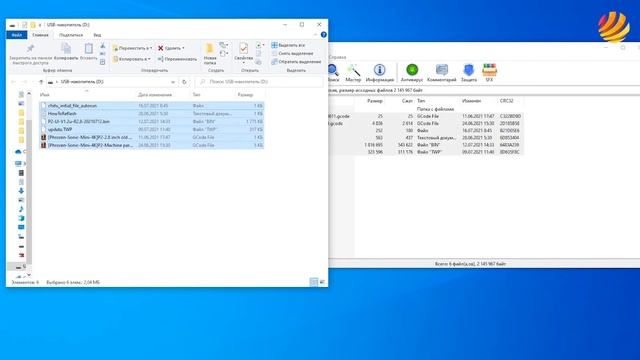Sort WinRAR list by Сжат column
Image resolution: width=640 pixels, height=360 pixels.
(407, 101)
